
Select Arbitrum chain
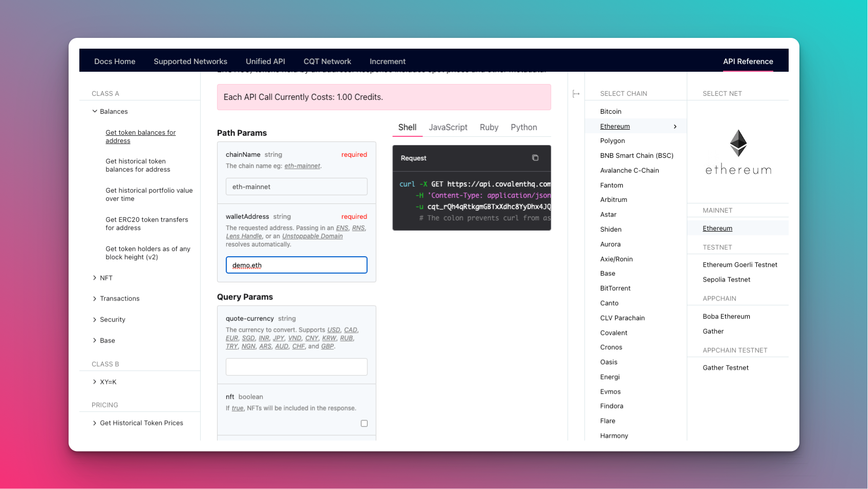(x=613, y=200)
